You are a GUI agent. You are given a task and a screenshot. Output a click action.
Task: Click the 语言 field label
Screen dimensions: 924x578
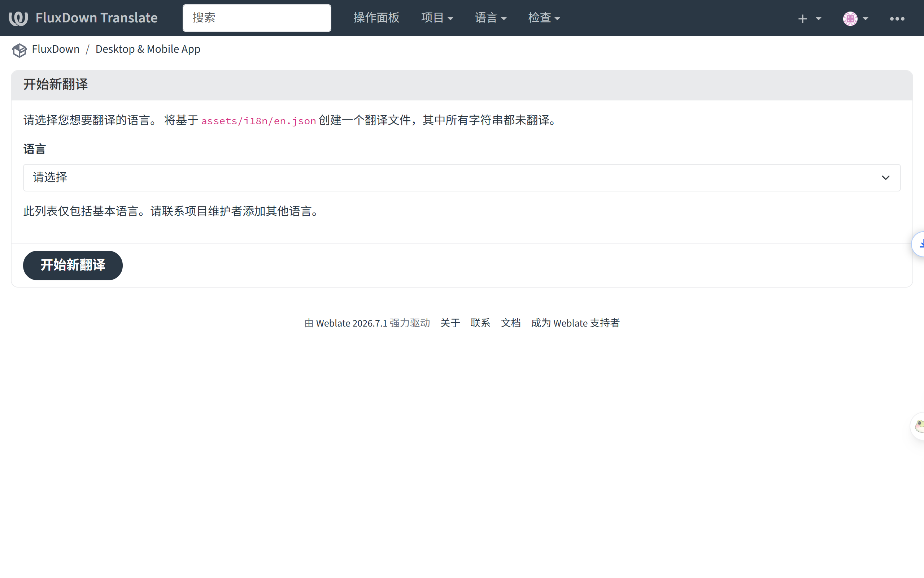point(34,149)
